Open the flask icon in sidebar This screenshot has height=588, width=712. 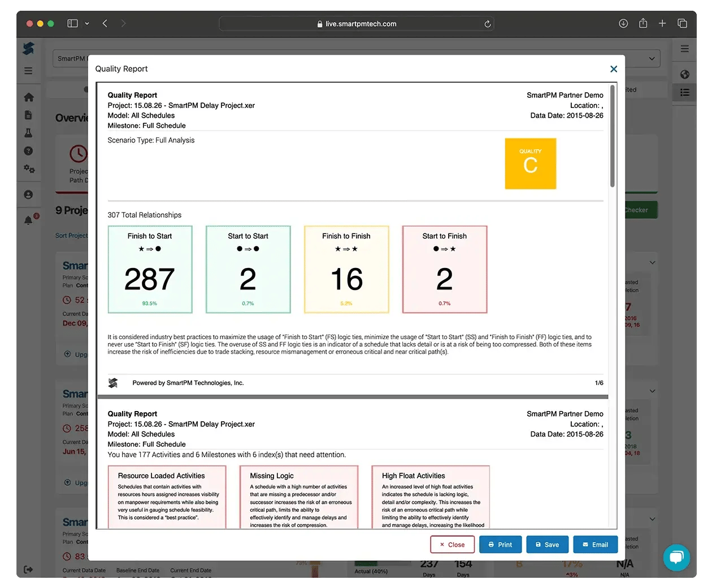28,133
